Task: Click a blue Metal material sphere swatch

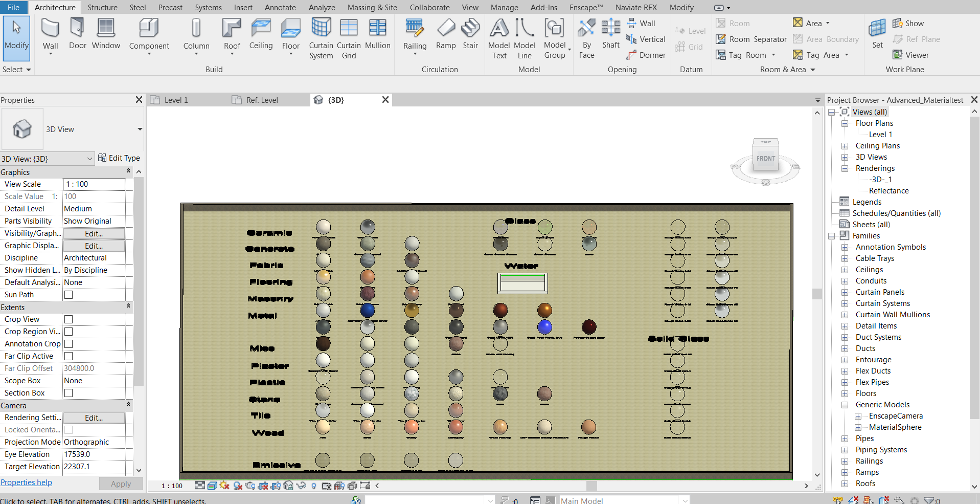Action: click(367, 310)
